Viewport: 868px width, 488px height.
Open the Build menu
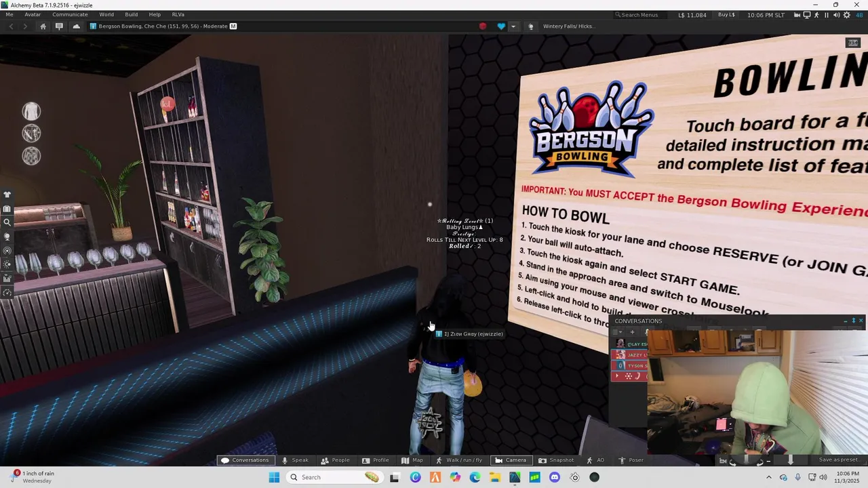[132, 14]
